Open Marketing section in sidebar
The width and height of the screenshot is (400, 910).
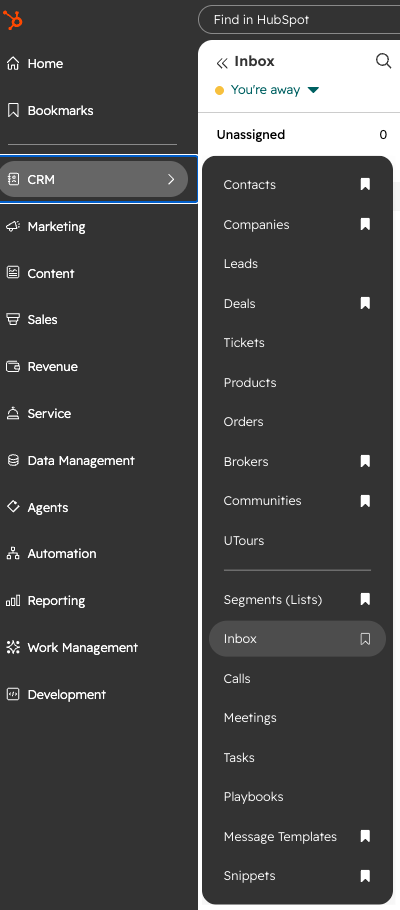pos(56,226)
